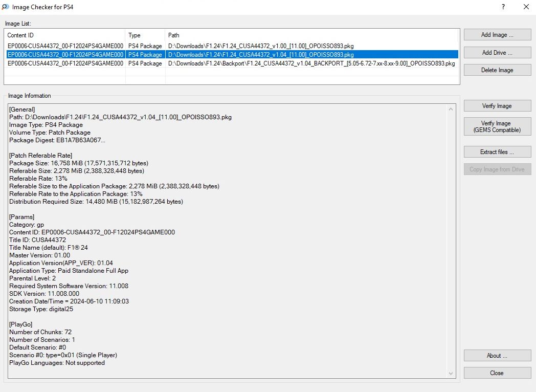Screen dimensions: 536x392
Task: Click the Referable Rate: 13% line
Action: coord(38,179)
